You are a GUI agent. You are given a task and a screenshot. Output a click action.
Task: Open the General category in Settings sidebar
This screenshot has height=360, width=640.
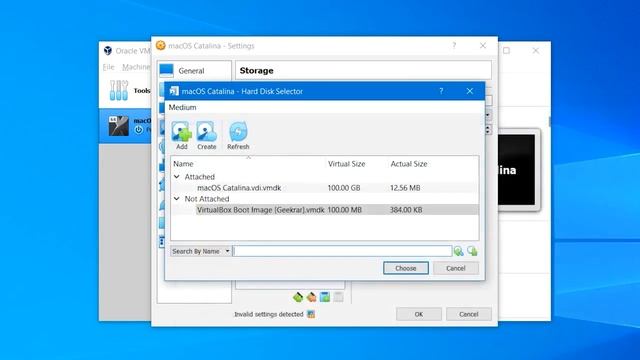194,71
